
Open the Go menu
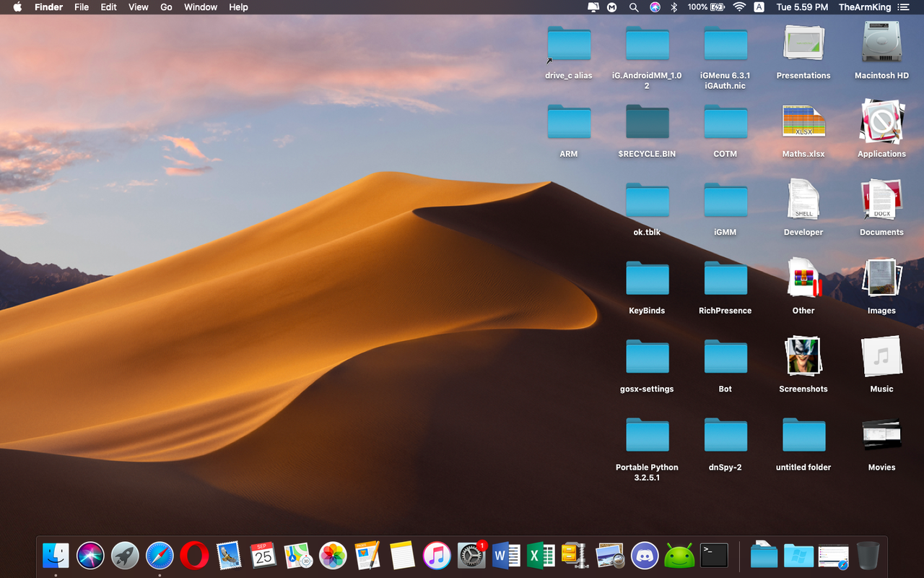pyautogui.click(x=166, y=7)
